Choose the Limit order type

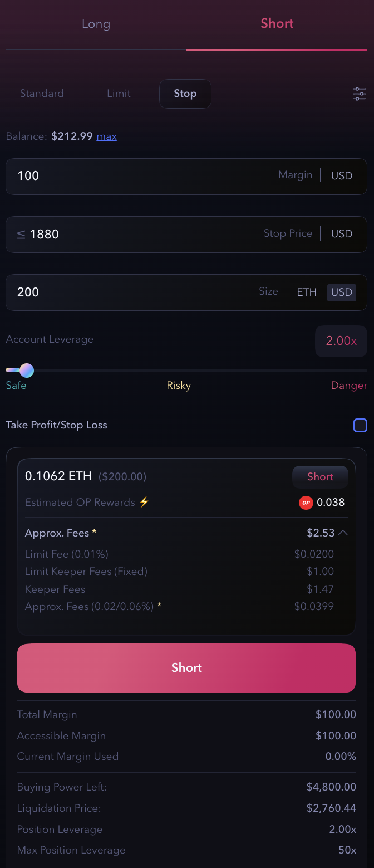[x=119, y=94]
